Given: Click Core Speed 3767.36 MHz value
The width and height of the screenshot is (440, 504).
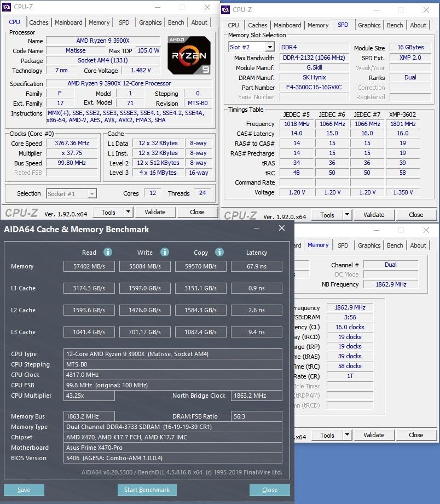Looking at the screenshot, I should pos(72,144).
